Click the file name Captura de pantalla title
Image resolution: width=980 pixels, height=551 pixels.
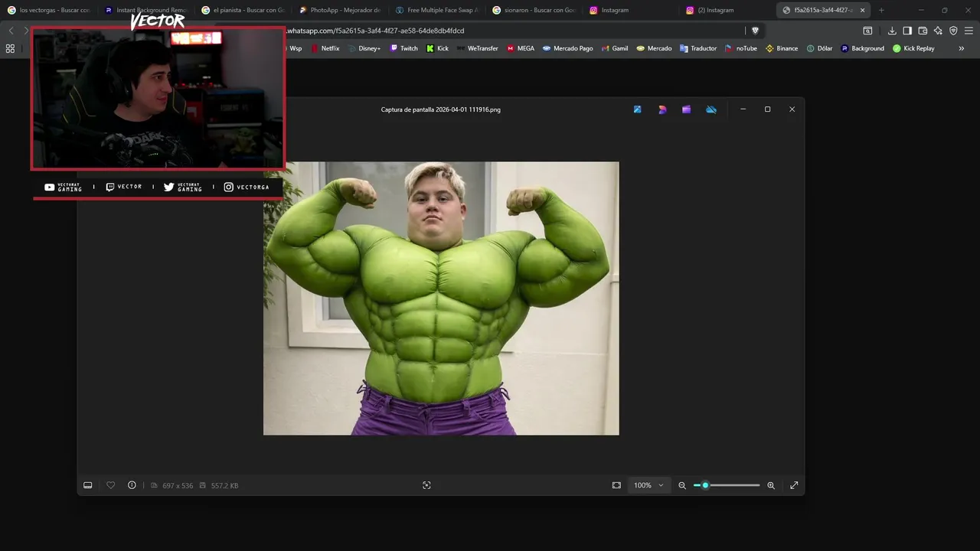[x=441, y=109]
